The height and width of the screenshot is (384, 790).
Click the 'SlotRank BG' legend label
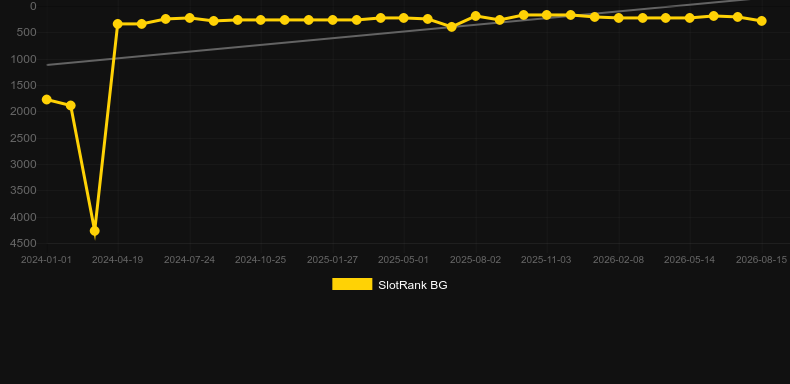click(413, 285)
